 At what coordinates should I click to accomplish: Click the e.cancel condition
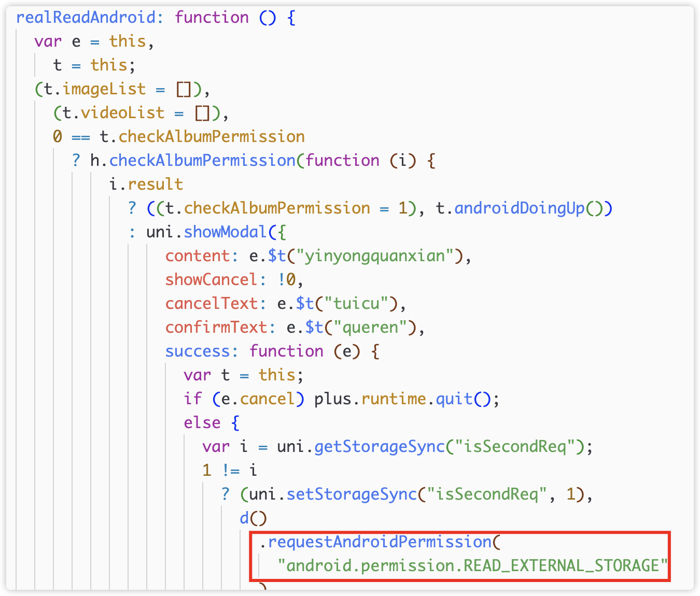(x=258, y=399)
